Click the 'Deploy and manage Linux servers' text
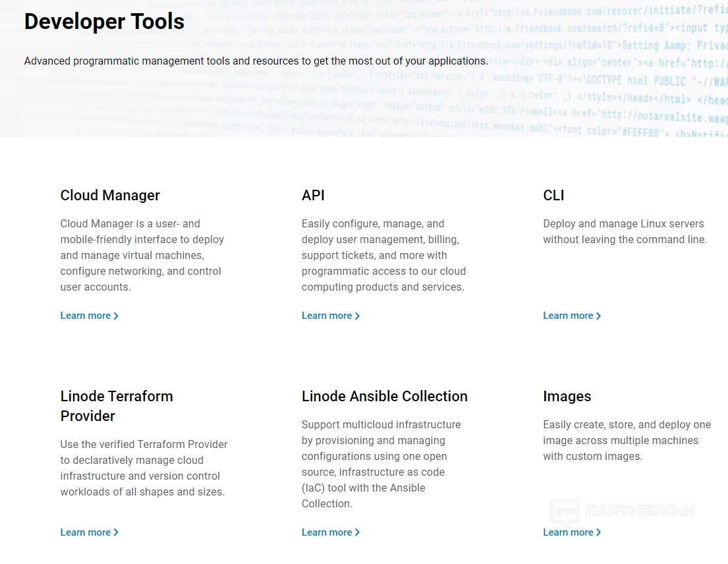Screen dimensions: 728x564 625,232
